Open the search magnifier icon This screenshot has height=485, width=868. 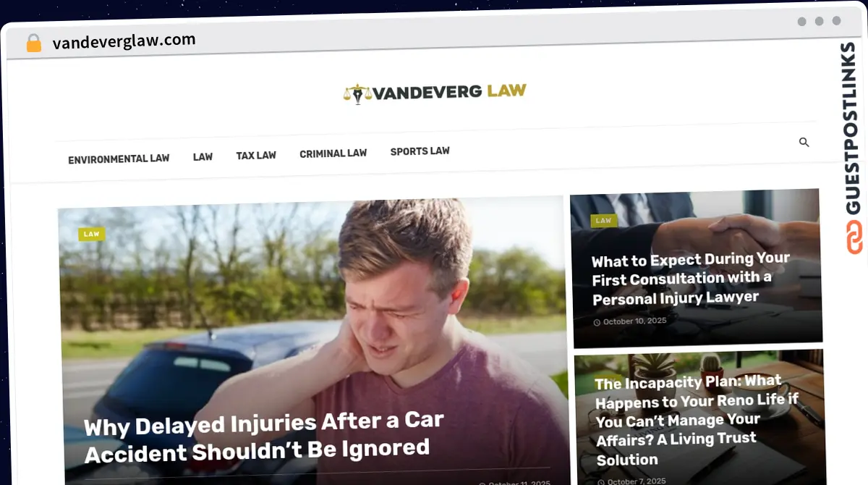804,143
